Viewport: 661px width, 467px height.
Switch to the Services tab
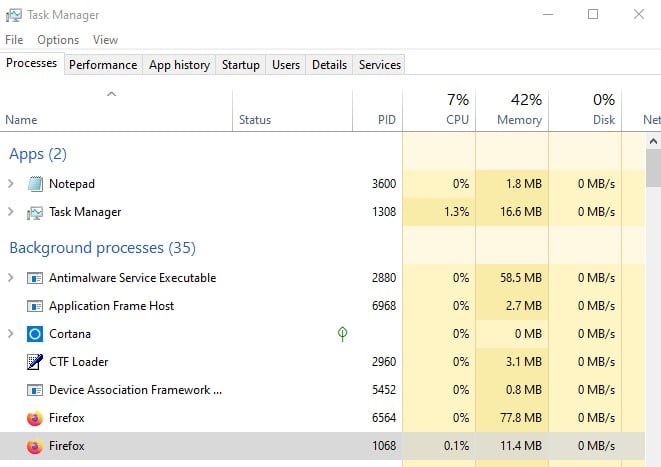[x=379, y=65]
